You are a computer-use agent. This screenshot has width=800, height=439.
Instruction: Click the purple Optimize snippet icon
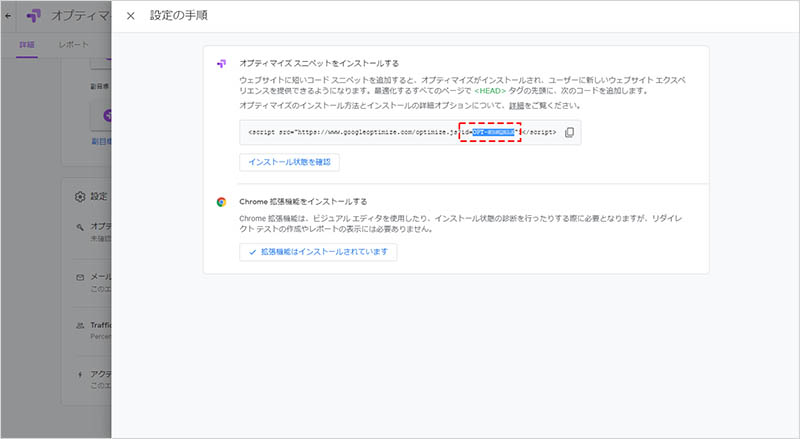pos(221,62)
